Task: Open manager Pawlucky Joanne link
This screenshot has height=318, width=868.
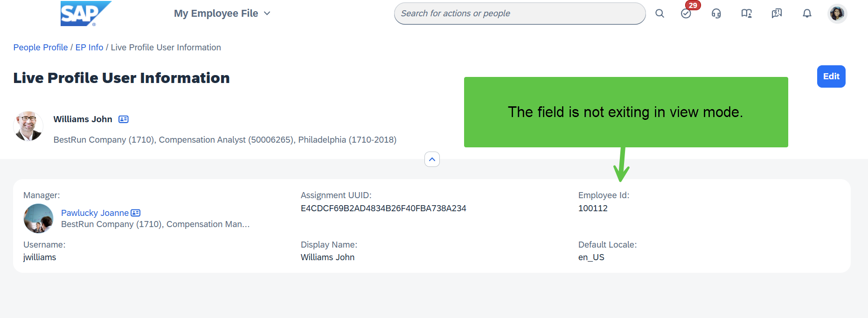Action: pyautogui.click(x=95, y=213)
